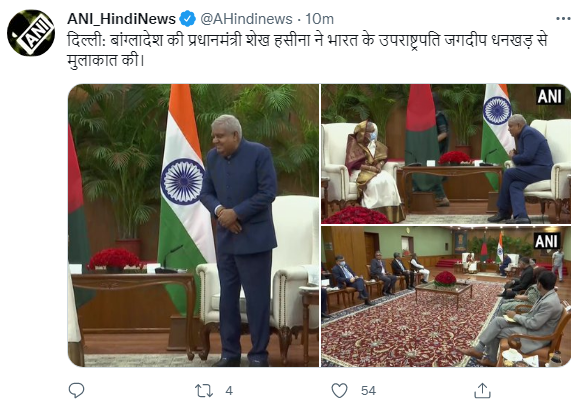This screenshot has height=412, width=571.
Task: Like the tweet with the heart icon
Action: pos(339,391)
